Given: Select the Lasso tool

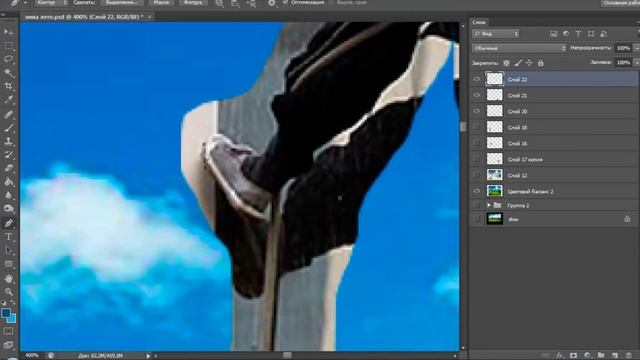Looking at the screenshot, I should (x=8, y=59).
